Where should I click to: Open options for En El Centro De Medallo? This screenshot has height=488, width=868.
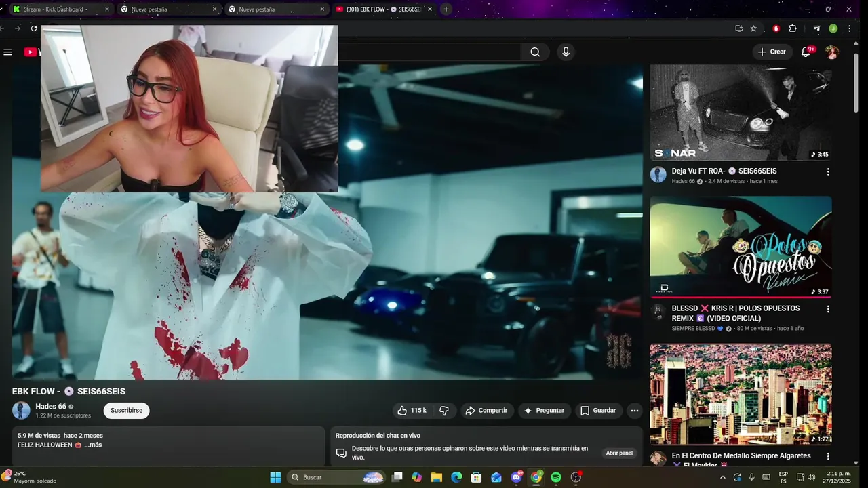pyautogui.click(x=828, y=457)
